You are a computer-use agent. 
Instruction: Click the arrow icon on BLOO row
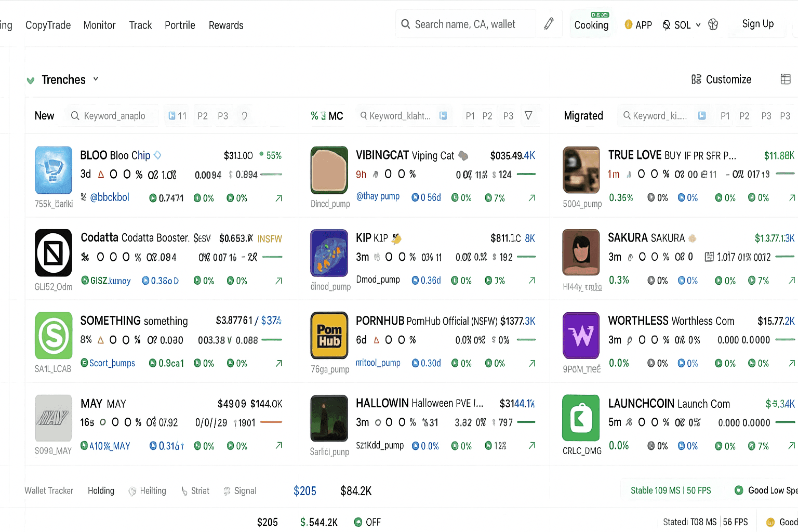click(278, 198)
